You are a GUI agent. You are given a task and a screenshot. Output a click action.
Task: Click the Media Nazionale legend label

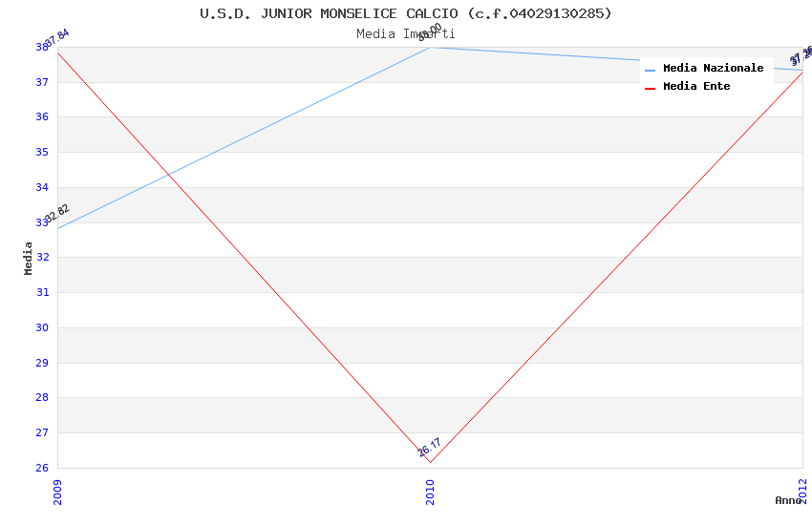pyautogui.click(x=713, y=68)
